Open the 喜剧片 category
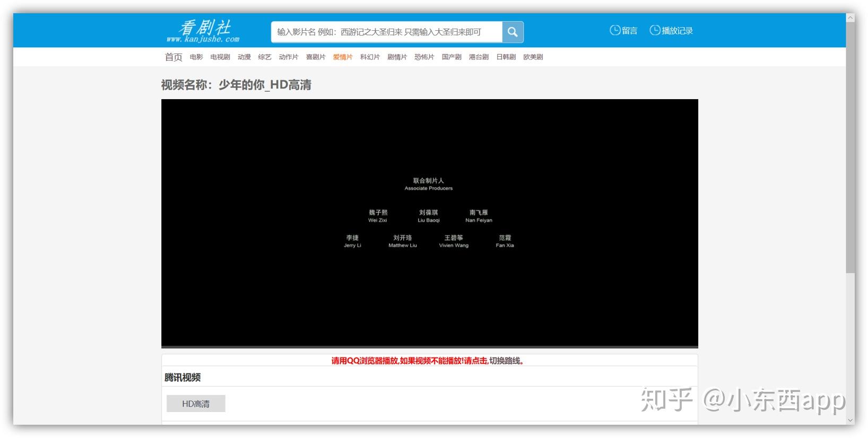The image size is (868, 438). pyautogui.click(x=316, y=57)
